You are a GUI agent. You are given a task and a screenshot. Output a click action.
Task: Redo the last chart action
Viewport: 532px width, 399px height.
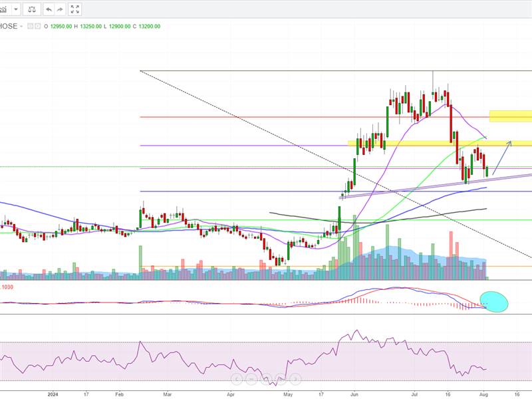60,9
